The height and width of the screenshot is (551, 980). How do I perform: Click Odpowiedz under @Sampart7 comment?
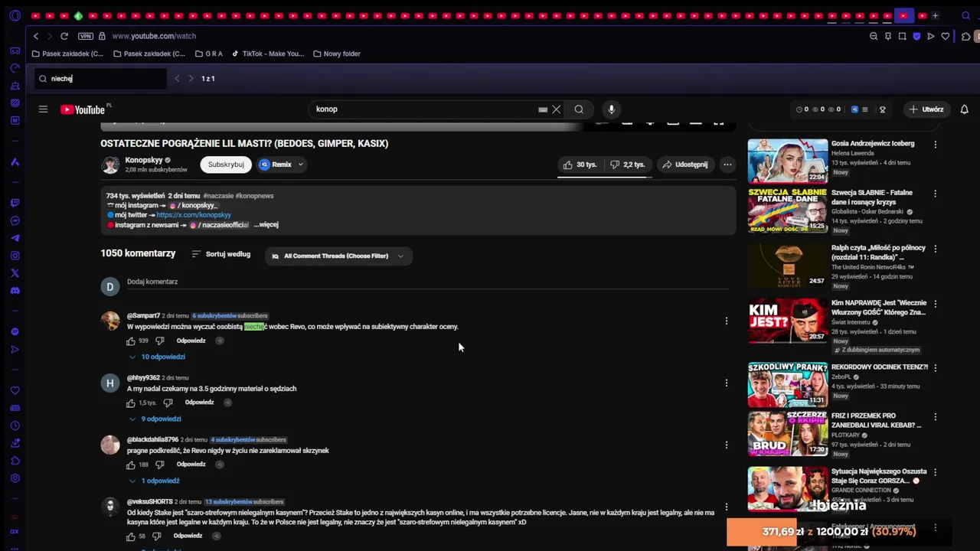pos(191,341)
